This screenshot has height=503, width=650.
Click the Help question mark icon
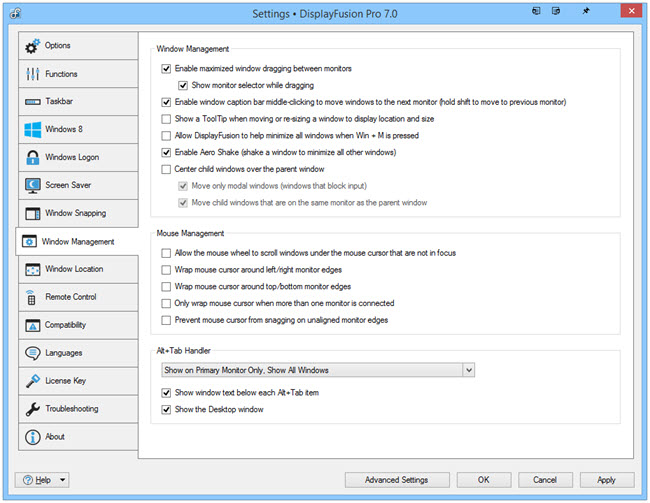point(28,480)
